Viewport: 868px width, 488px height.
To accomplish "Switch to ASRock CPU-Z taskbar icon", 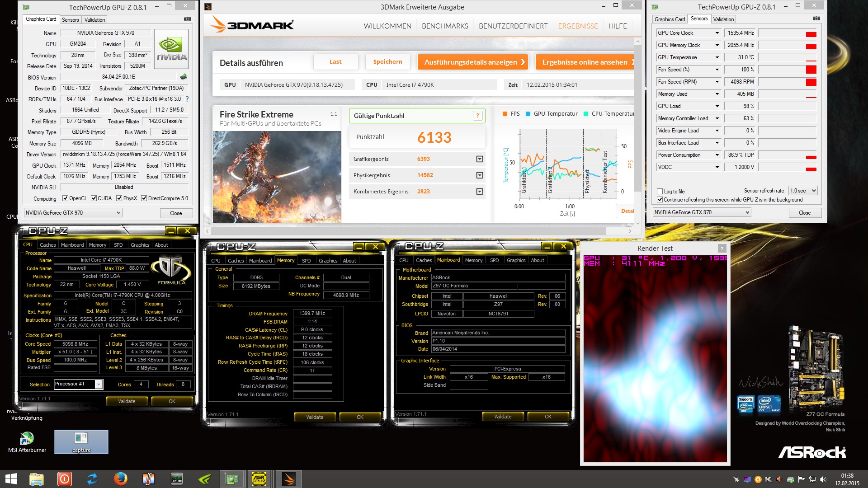I will (x=259, y=479).
